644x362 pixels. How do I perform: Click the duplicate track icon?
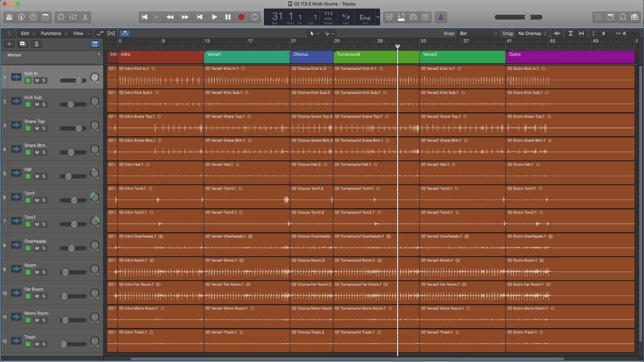23,44
